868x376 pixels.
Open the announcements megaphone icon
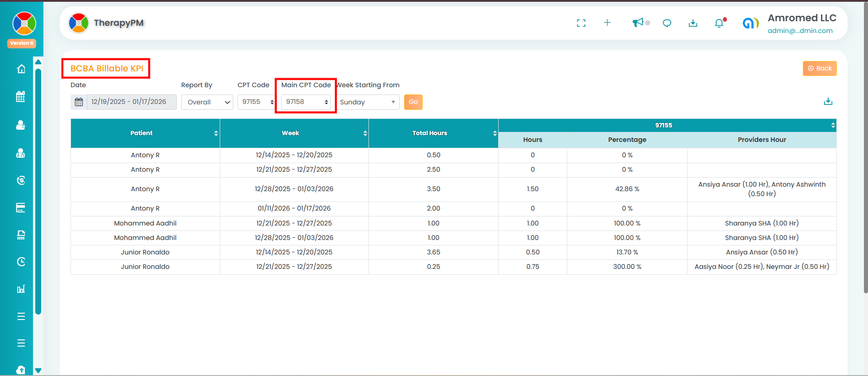(x=638, y=23)
